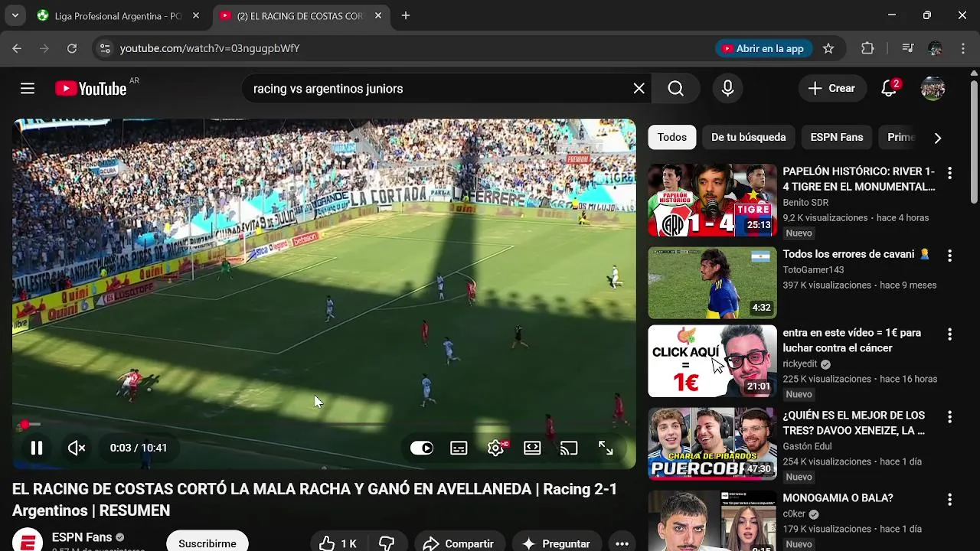980x551 pixels.
Task: Switch to theater mode
Action: [x=532, y=448]
